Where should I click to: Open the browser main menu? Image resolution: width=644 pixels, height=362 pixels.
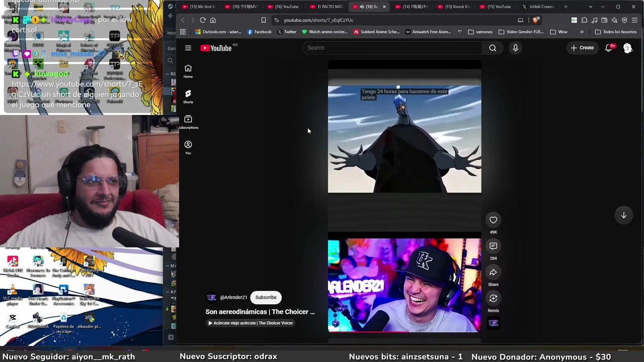[634, 20]
